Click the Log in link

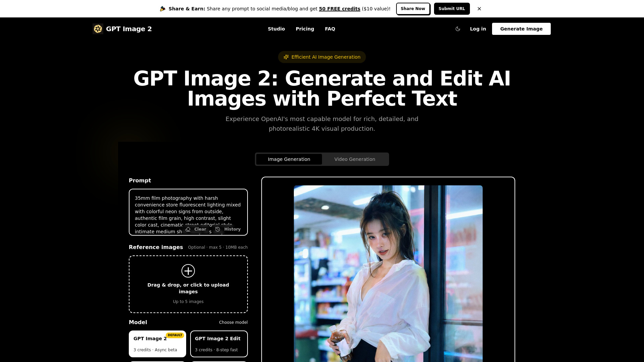click(x=478, y=29)
